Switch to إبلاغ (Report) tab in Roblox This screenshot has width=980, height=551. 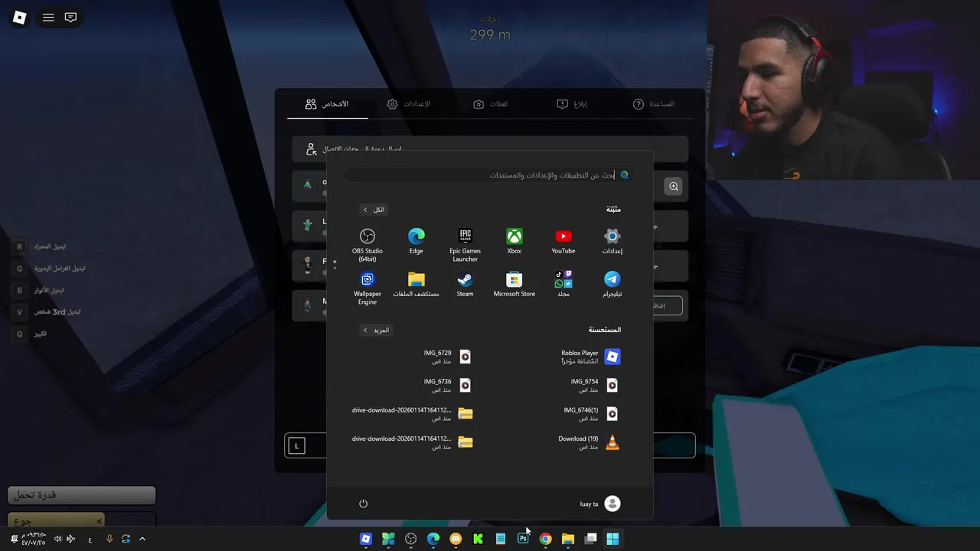[571, 104]
